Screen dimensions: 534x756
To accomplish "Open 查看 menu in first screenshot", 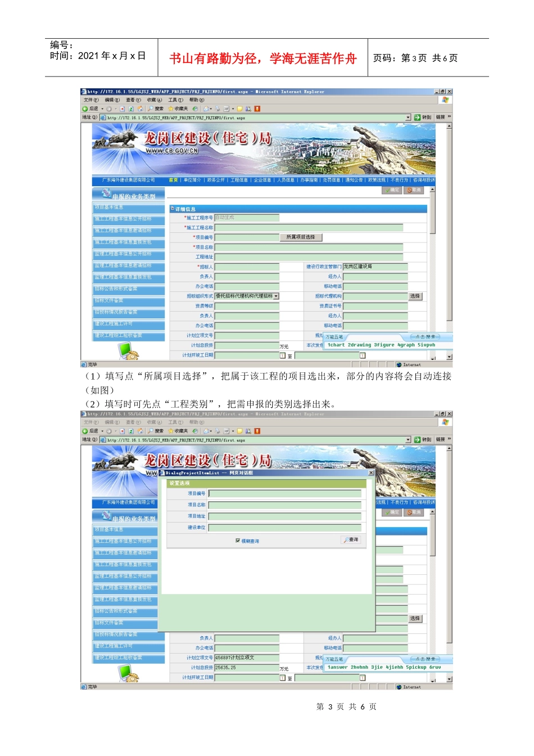I will coord(134,100).
